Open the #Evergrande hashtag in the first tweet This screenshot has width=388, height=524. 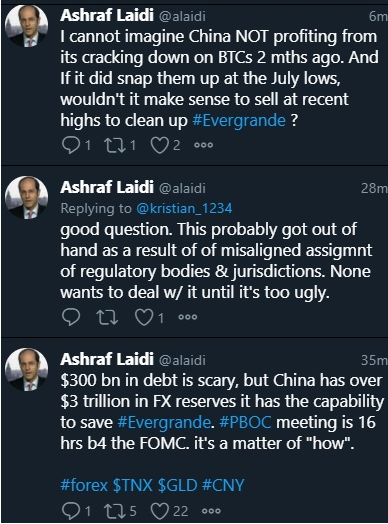tap(239, 120)
